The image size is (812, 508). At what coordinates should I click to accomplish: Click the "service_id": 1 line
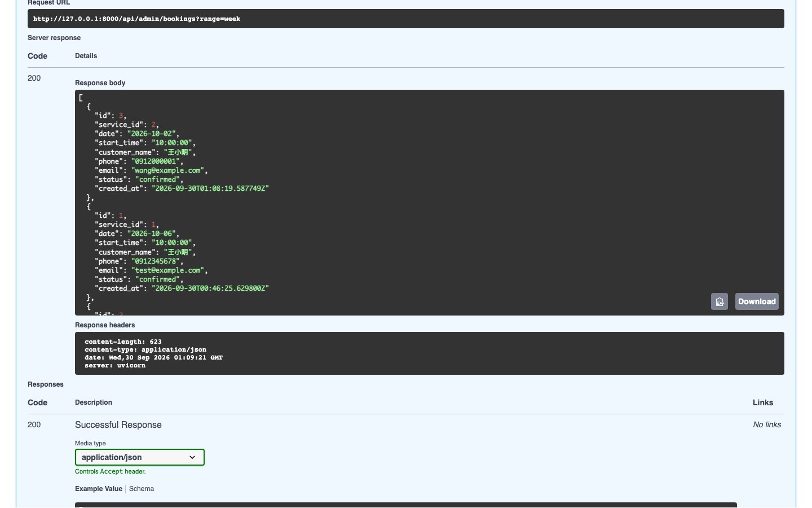pyautogui.click(x=127, y=225)
